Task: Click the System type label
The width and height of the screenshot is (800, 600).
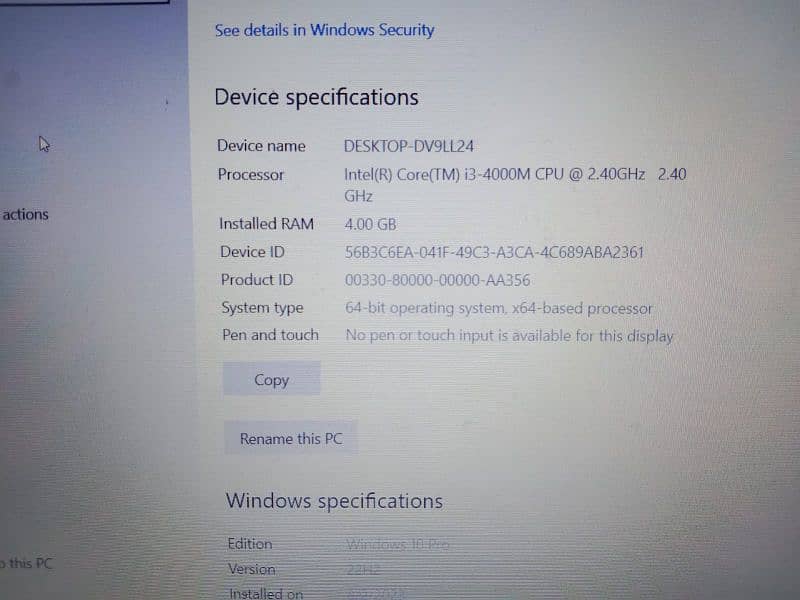Action: tap(262, 308)
